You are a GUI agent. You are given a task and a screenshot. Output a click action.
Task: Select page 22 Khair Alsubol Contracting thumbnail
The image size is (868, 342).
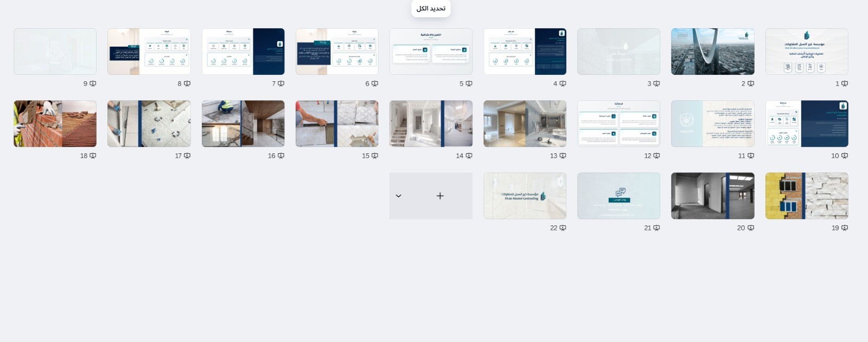(x=525, y=196)
